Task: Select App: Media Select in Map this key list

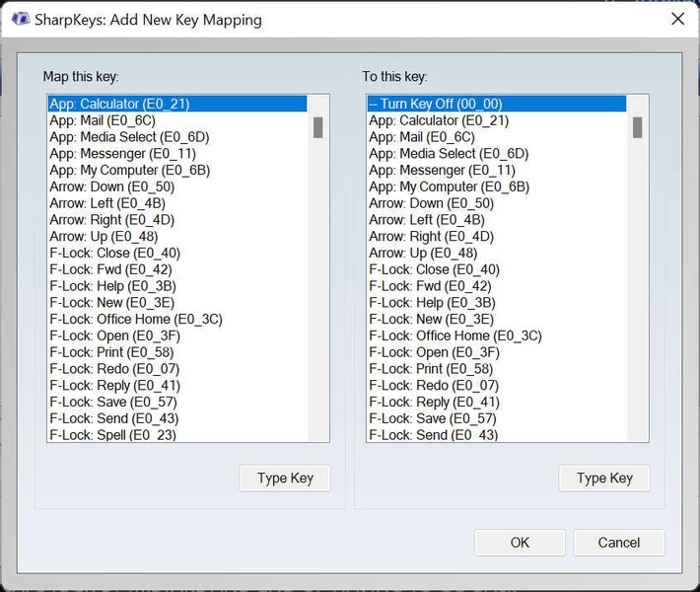Action: (x=177, y=137)
